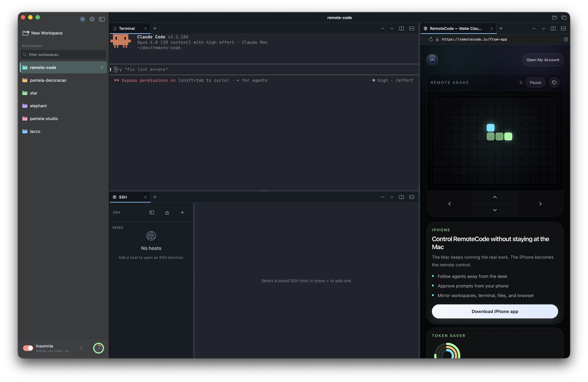The height and width of the screenshot is (382, 588).
Task: Move snake right with arrow button
Action: point(540,204)
